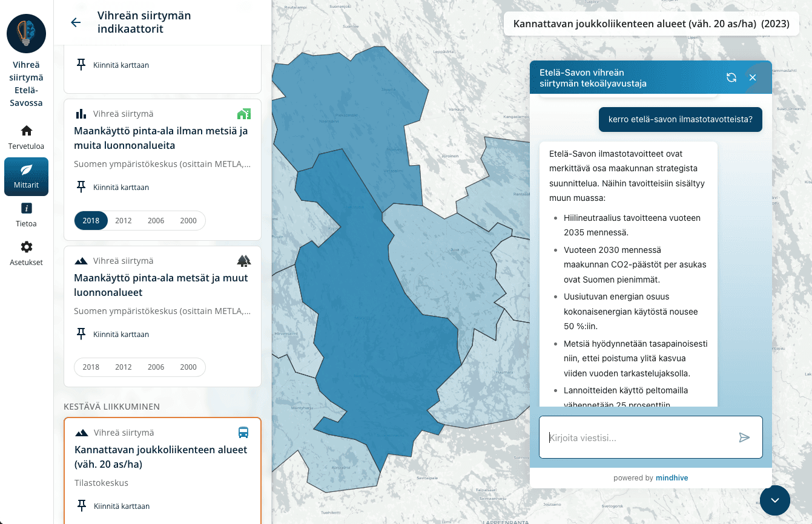Click the map title chip with (2023)
This screenshot has width=812, height=524.
pos(652,24)
